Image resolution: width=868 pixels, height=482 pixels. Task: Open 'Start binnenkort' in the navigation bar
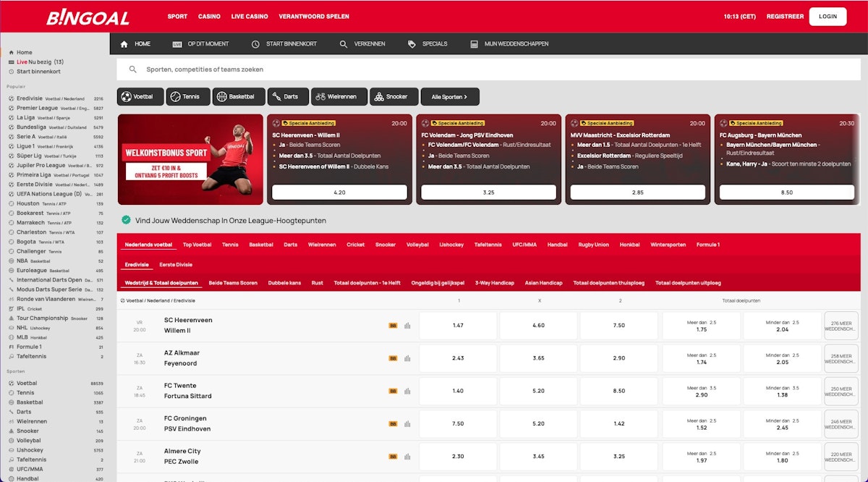284,44
